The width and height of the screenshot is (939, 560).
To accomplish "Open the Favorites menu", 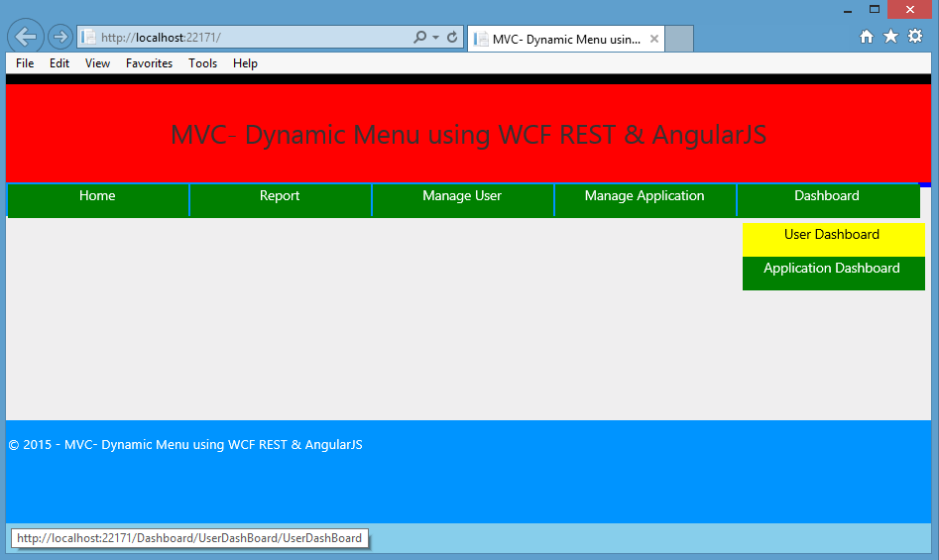I will coord(149,63).
